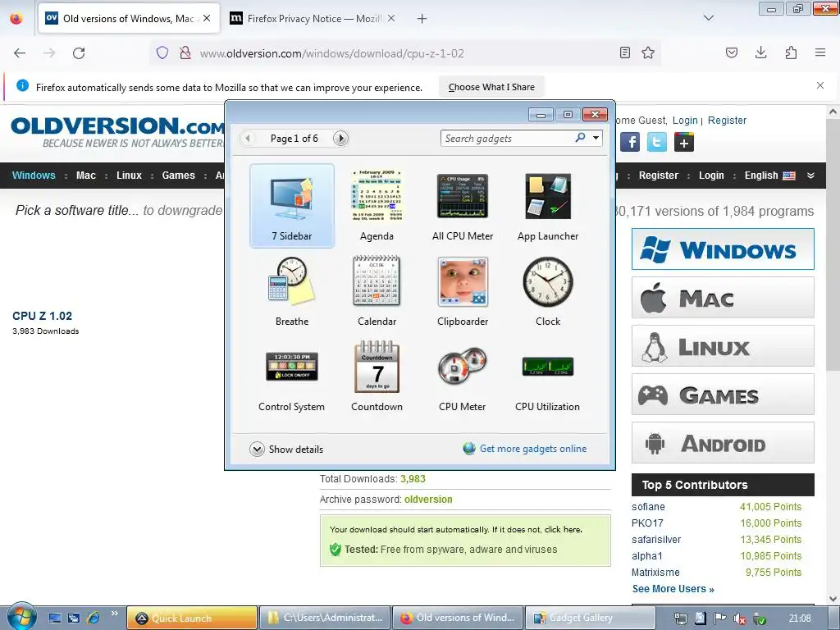840x630 pixels.
Task: Open search gadgets dropdown arrow
Action: 596,138
